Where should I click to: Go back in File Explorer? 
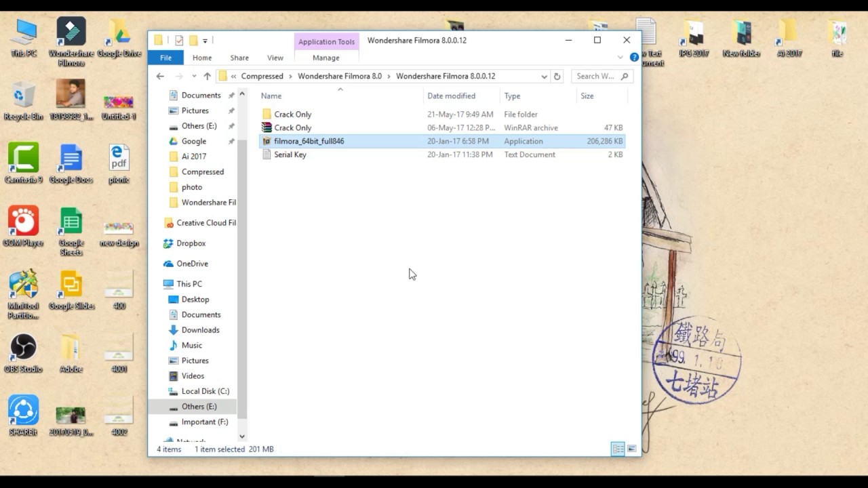tap(160, 77)
